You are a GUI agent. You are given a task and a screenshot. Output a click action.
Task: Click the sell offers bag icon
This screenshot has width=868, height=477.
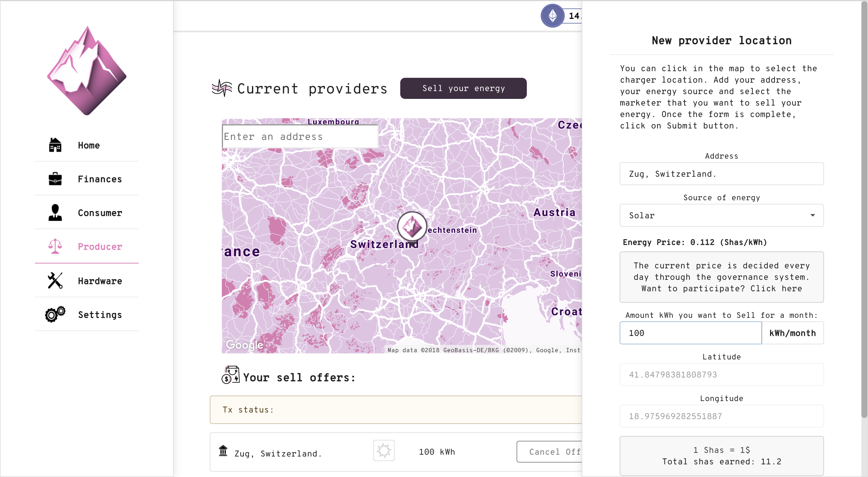coord(231,375)
